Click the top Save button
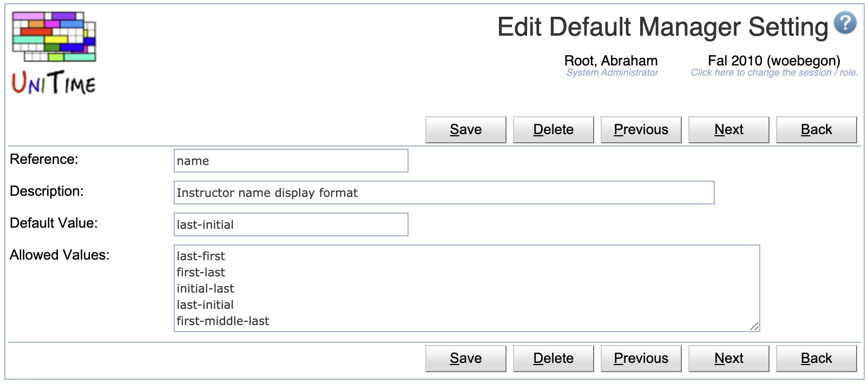 click(x=466, y=130)
